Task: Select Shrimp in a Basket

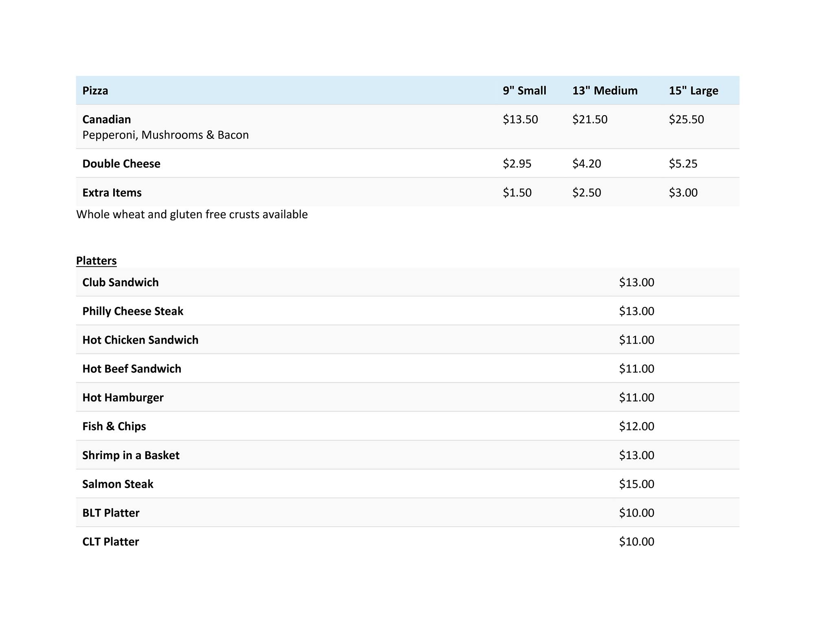Action: point(131,455)
